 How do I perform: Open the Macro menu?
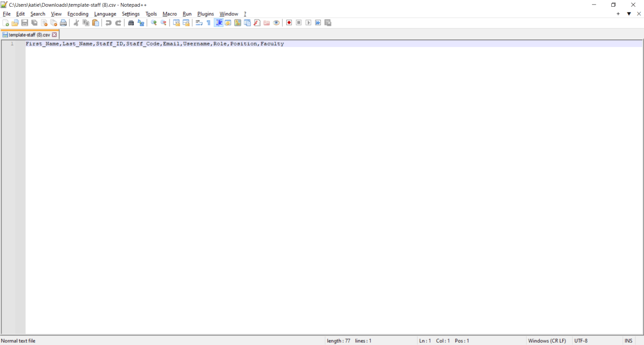[x=170, y=14]
